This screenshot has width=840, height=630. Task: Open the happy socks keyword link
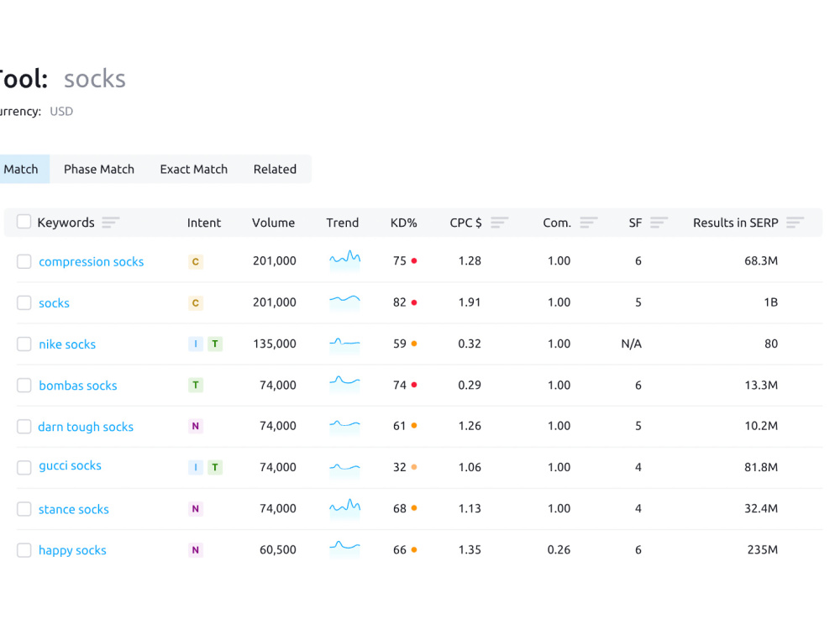point(72,551)
